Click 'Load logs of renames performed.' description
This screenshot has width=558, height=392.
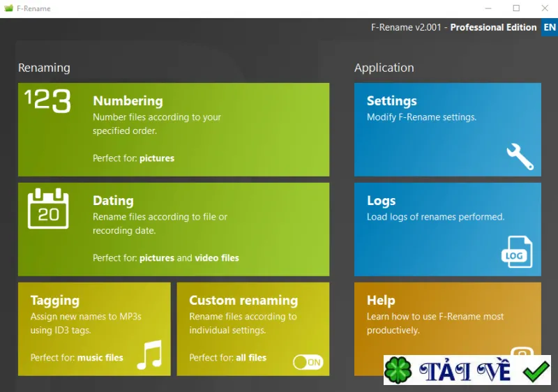435,217
